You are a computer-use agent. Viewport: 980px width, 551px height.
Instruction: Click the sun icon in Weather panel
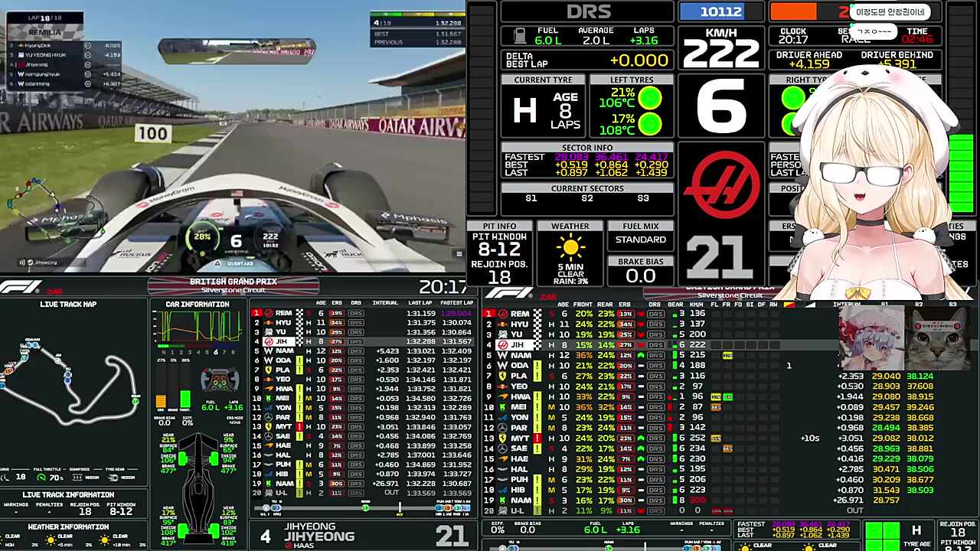point(570,248)
